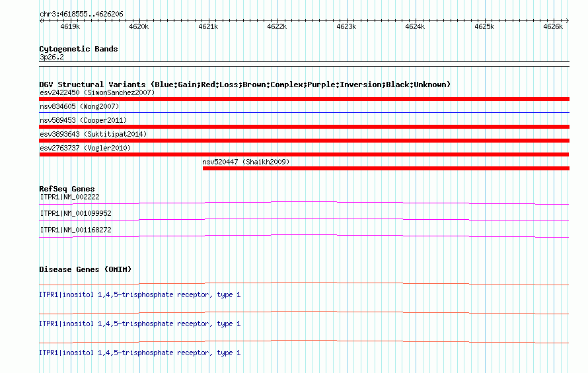Click the RefSeq Genes track title
Screen dimensions: 588x373
(x=67, y=189)
